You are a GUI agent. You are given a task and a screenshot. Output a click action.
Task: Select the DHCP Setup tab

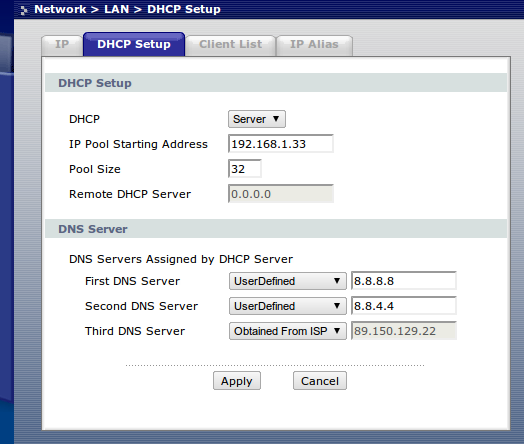point(134,44)
